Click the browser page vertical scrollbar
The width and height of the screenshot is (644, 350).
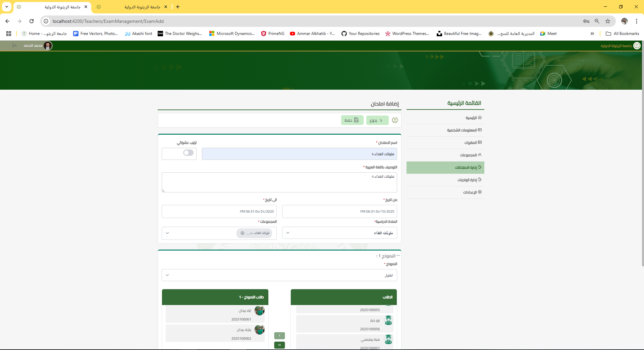642,168
